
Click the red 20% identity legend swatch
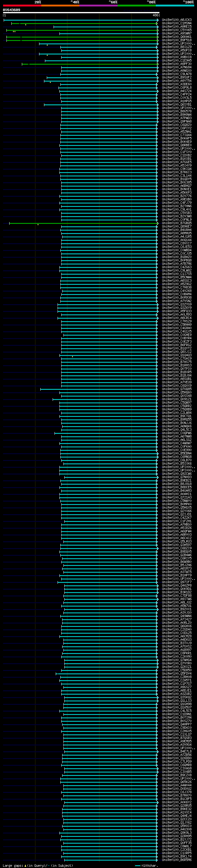(22, 6)
